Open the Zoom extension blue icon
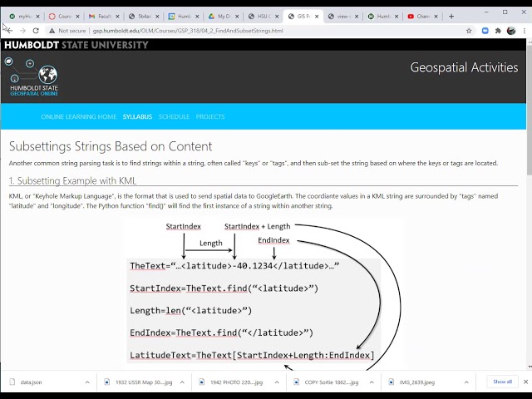Viewport: 532px width, 399px height. tap(485, 31)
